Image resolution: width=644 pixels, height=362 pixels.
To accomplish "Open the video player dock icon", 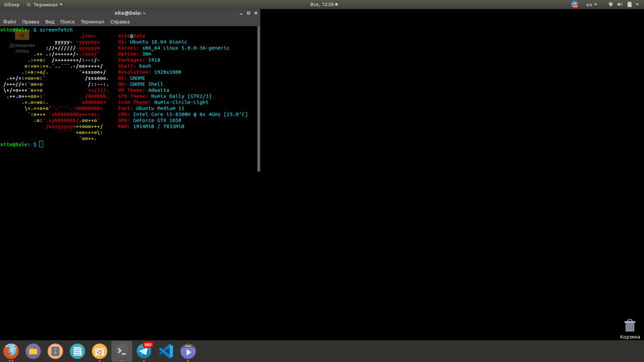I will (188, 351).
